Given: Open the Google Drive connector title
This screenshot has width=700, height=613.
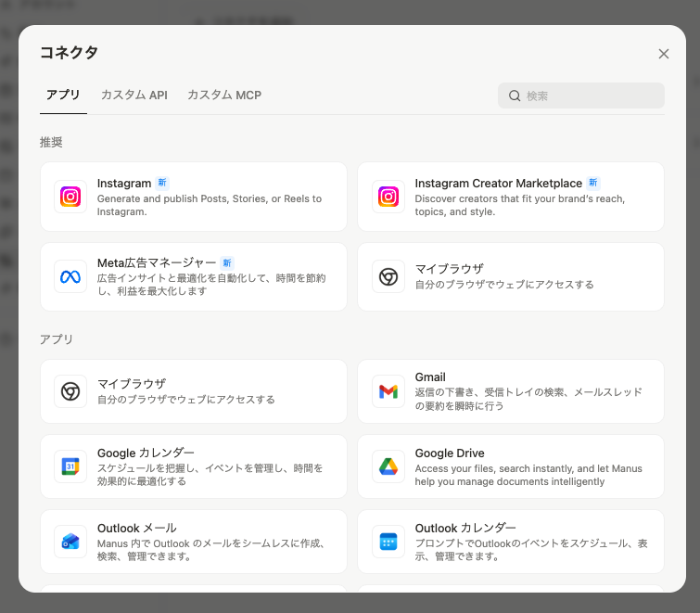Looking at the screenshot, I should pyautogui.click(x=450, y=453).
